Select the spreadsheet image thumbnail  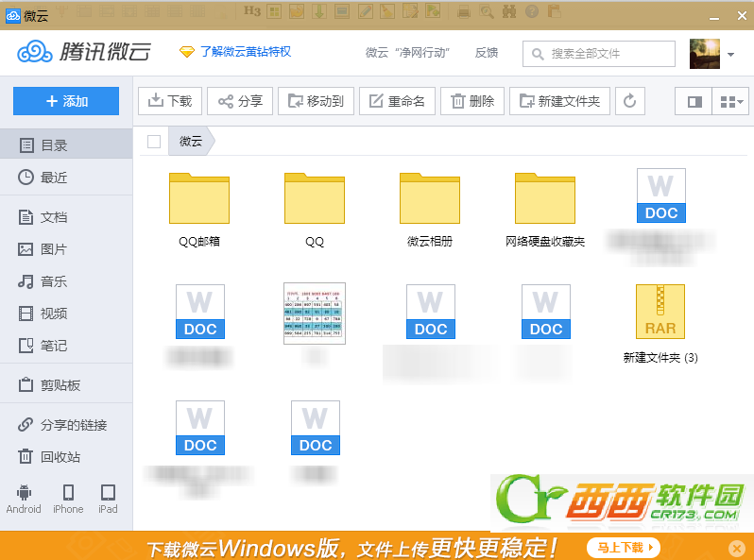(315, 314)
